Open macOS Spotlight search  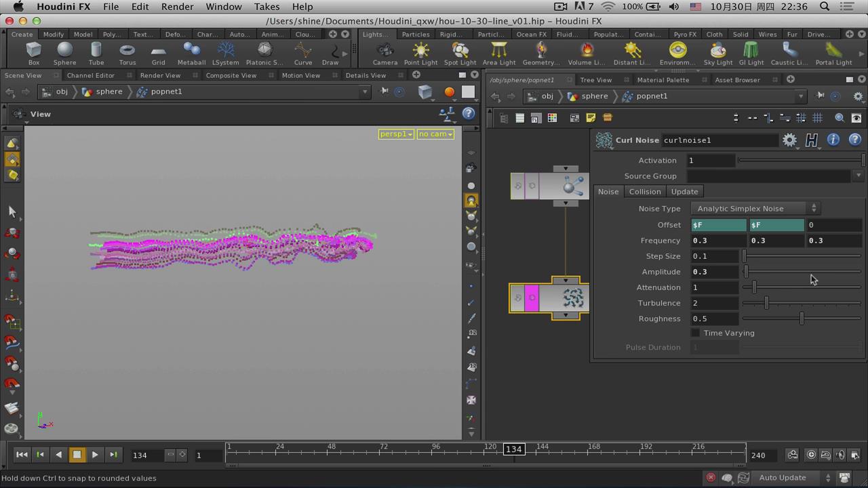click(x=825, y=7)
